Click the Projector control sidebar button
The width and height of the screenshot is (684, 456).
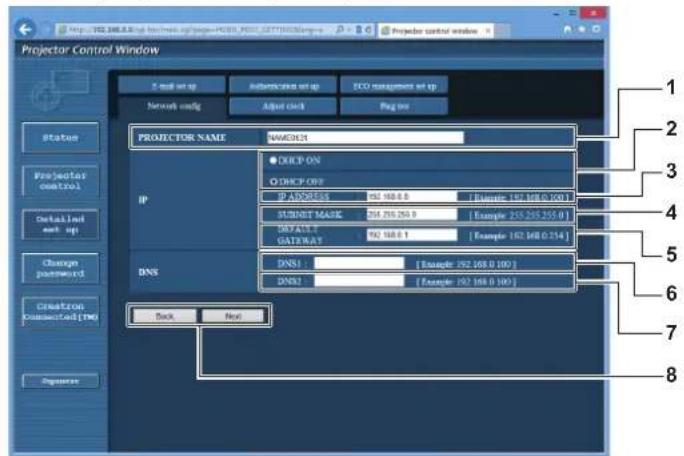pos(60,181)
